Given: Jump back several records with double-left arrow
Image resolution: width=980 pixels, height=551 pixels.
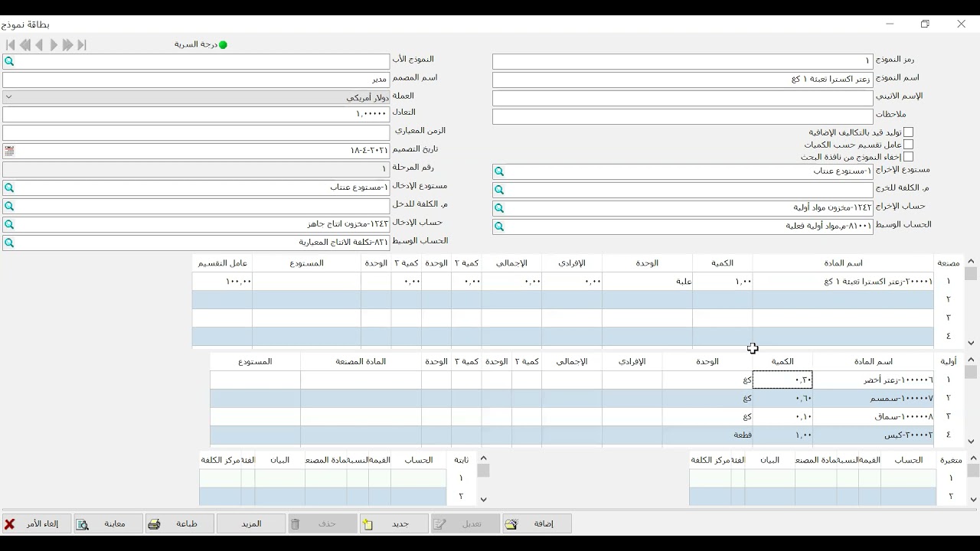Looking at the screenshot, I should pos(25,45).
